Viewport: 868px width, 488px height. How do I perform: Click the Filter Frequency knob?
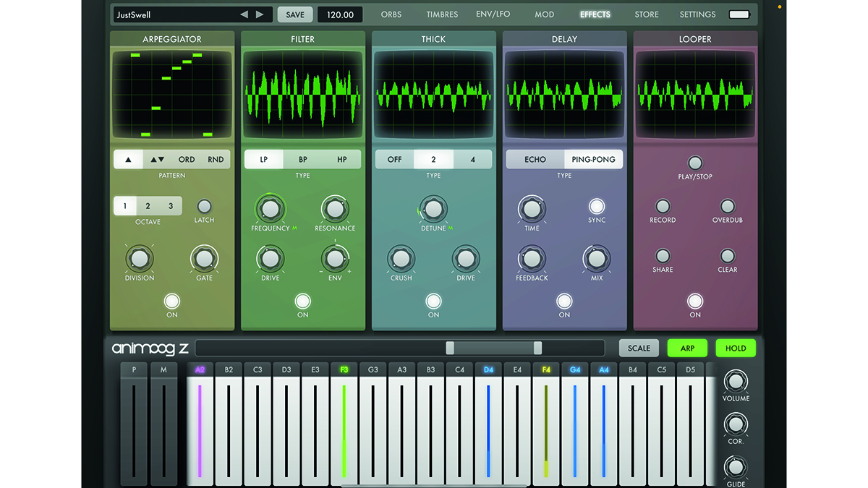point(270,210)
